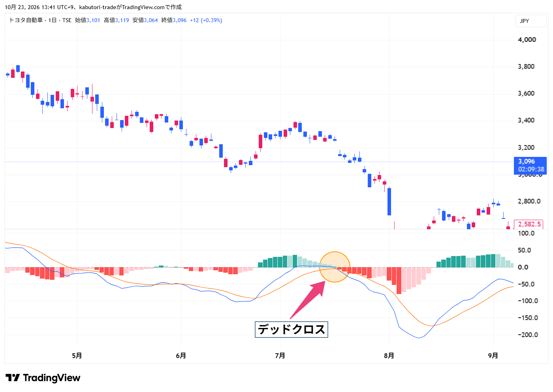Click the +12 (+0.39%) change value
The height and width of the screenshot is (392, 553).
point(206,20)
